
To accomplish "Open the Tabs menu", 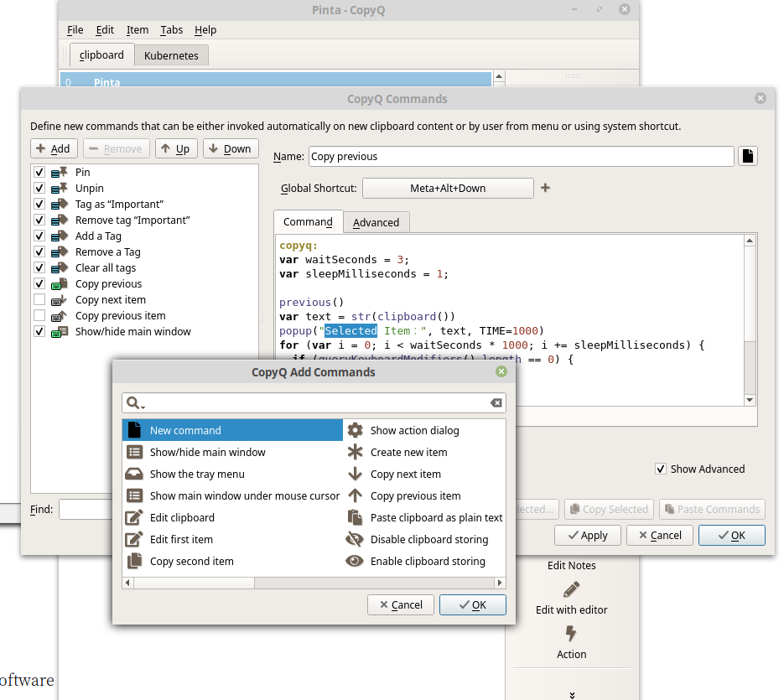I will [172, 30].
